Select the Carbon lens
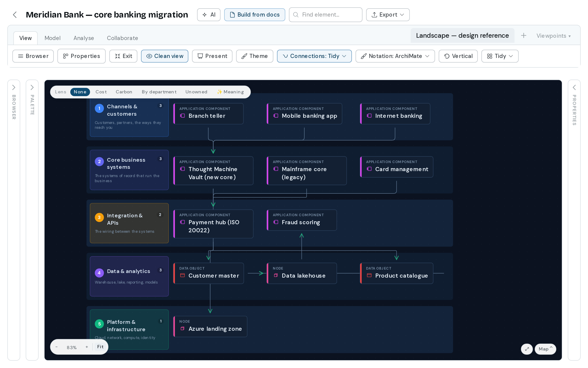This screenshot has height=368, width=588. click(x=124, y=92)
